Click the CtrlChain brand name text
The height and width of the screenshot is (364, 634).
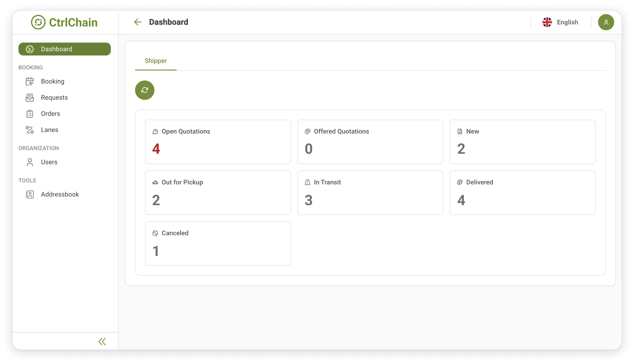(73, 22)
